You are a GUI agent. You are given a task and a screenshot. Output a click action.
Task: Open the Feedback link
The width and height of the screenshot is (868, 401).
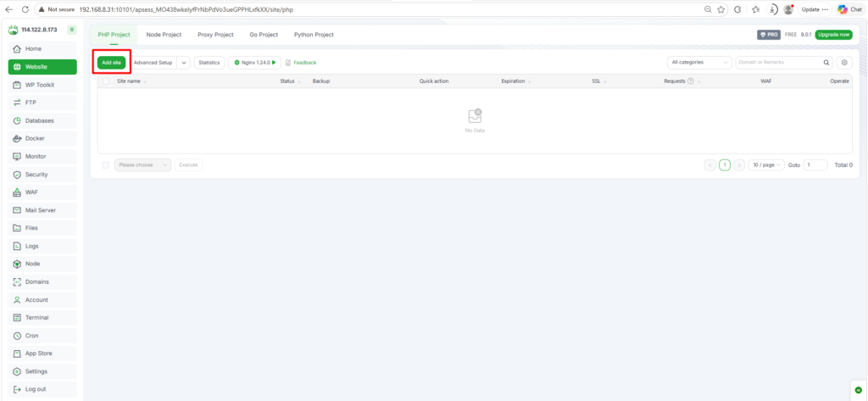pos(301,63)
